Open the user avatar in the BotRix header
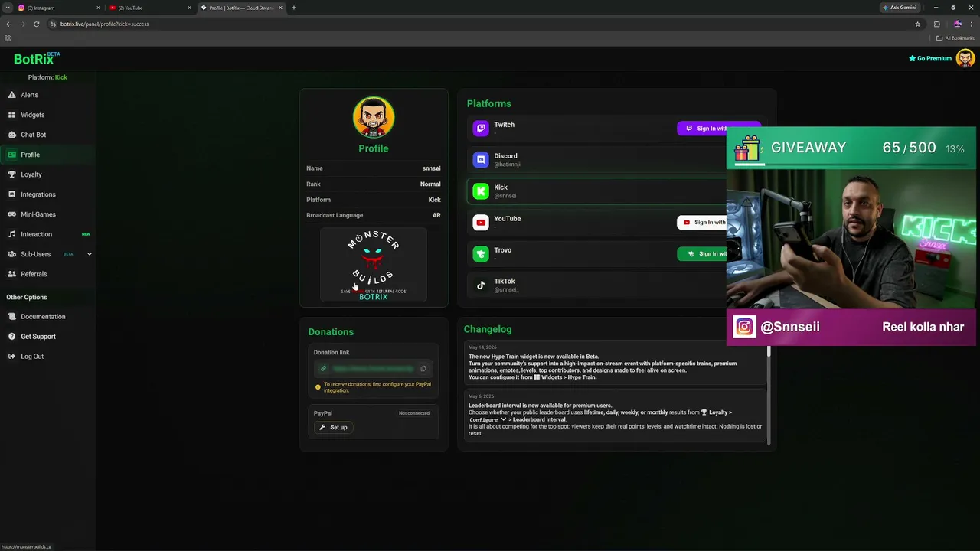 965,58
